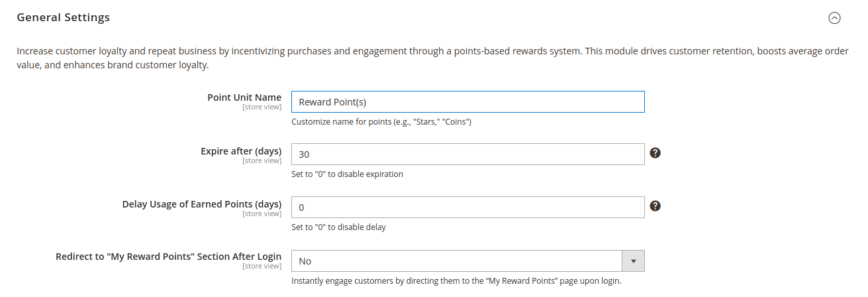Click help icon beside Expire after field
Viewport: 868px width, 297px height.
tap(655, 153)
